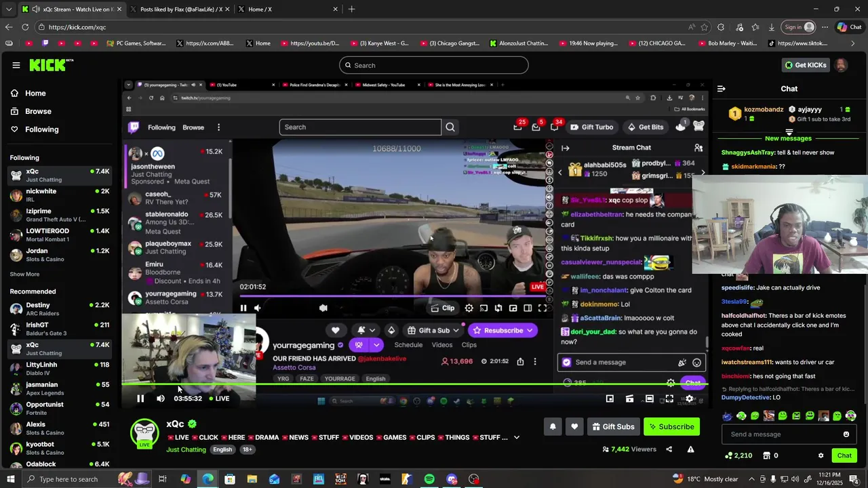Mute the Kick player volume

click(161, 399)
